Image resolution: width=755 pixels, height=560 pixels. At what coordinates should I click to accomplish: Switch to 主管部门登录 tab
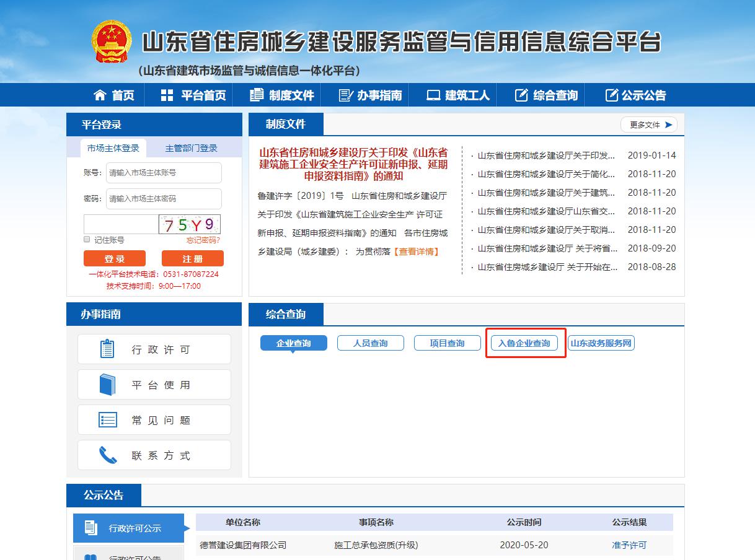[x=191, y=148]
